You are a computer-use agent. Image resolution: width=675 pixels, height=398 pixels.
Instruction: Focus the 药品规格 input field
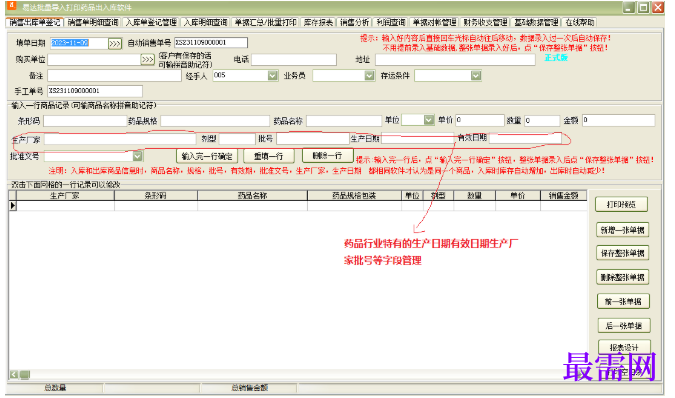215,121
